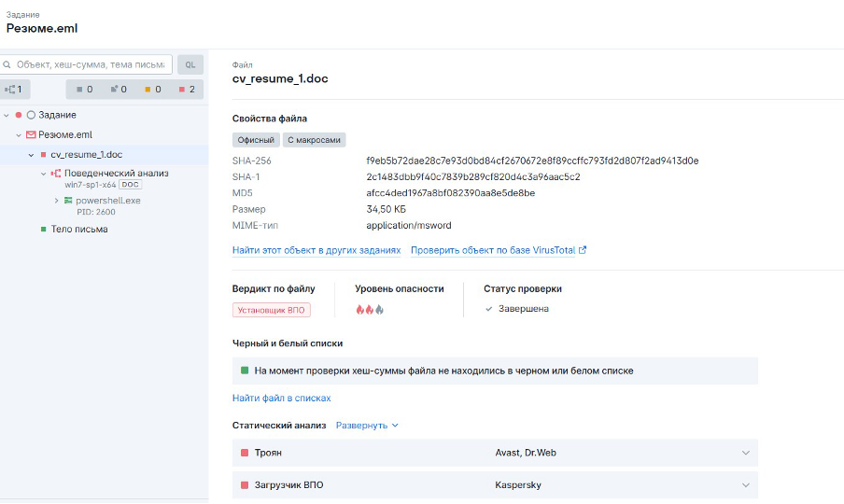This screenshot has width=844, height=504.
Task: Click the file size 34,50 КБ
Action: click(x=386, y=209)
